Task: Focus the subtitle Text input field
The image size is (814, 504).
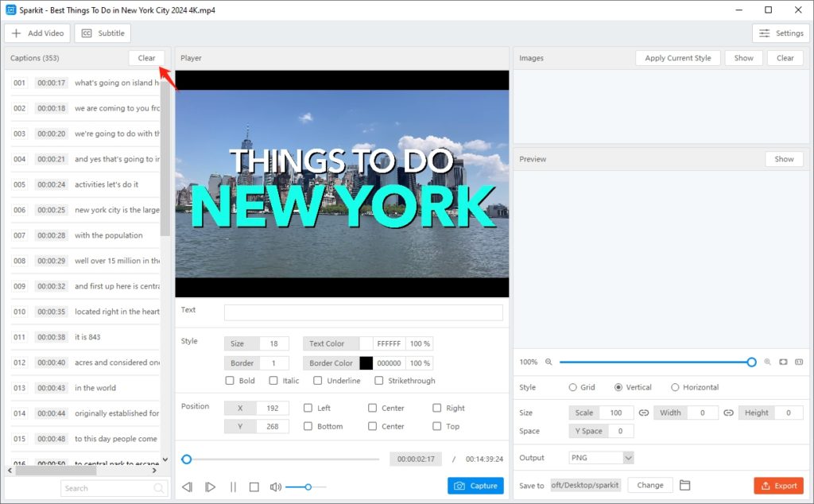Action: tap(363, 312)
